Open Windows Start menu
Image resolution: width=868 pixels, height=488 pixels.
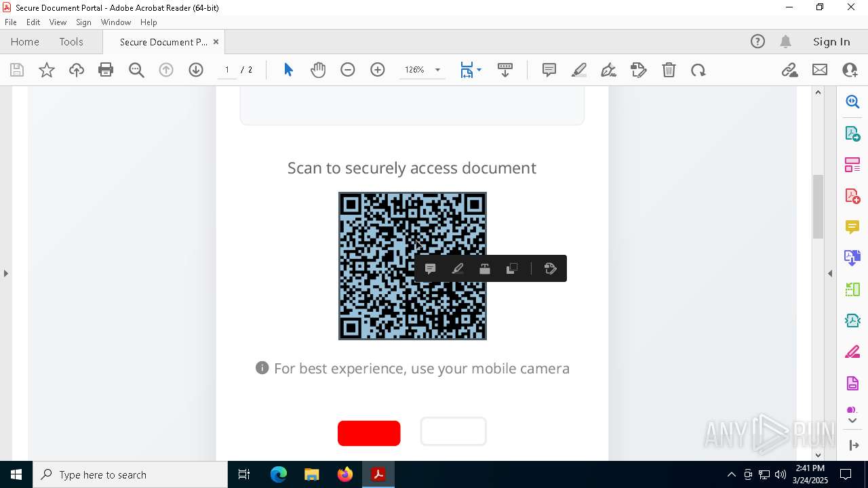click(x=16, y=474)
